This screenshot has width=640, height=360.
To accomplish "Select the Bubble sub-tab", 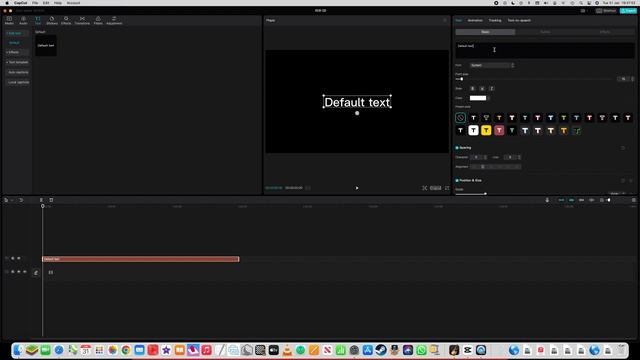I will 545,32.
